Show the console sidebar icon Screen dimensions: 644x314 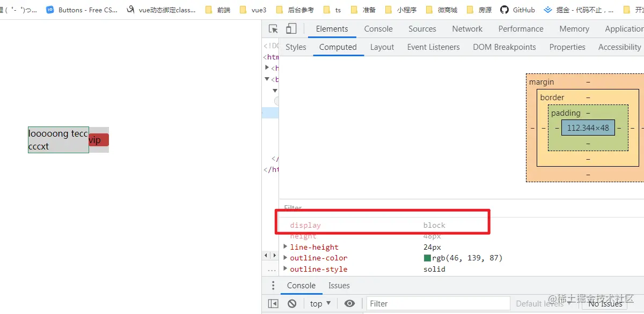pos(273,303)
